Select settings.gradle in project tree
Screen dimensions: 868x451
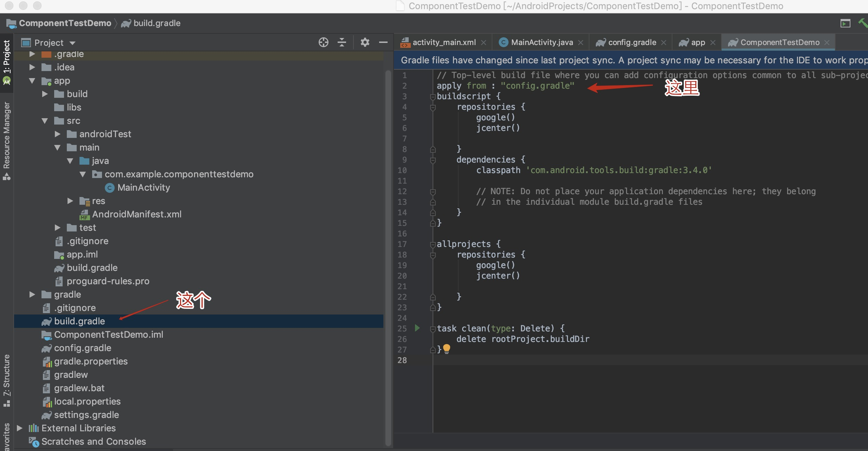(x=86, y=415)
